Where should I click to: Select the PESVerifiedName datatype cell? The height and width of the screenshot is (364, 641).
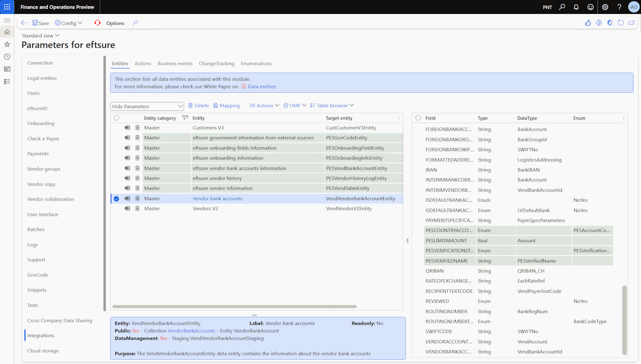tap(543, 261)
